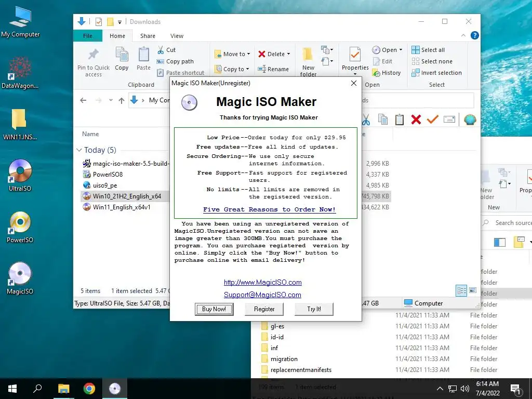Select the replacementmanifests folder in back window
Viewport: 532px width, 399px height.
tap(301, 370)
